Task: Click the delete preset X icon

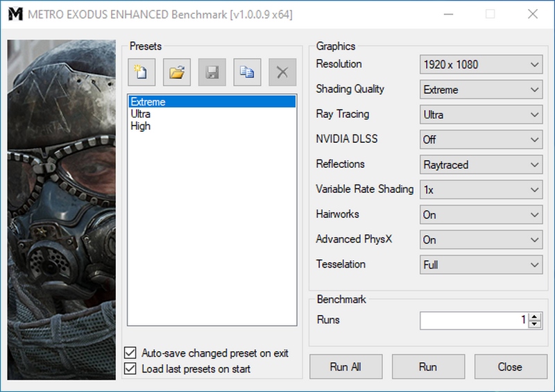Action: 282,71
